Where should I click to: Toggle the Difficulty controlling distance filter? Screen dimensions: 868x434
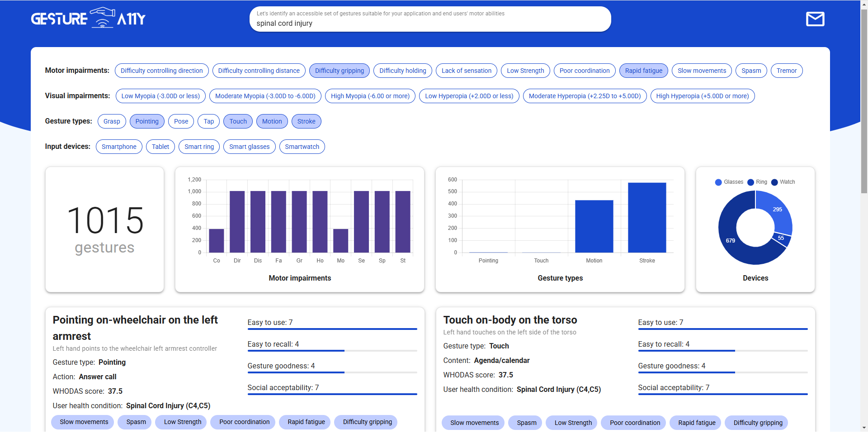(x=259, y=71)
